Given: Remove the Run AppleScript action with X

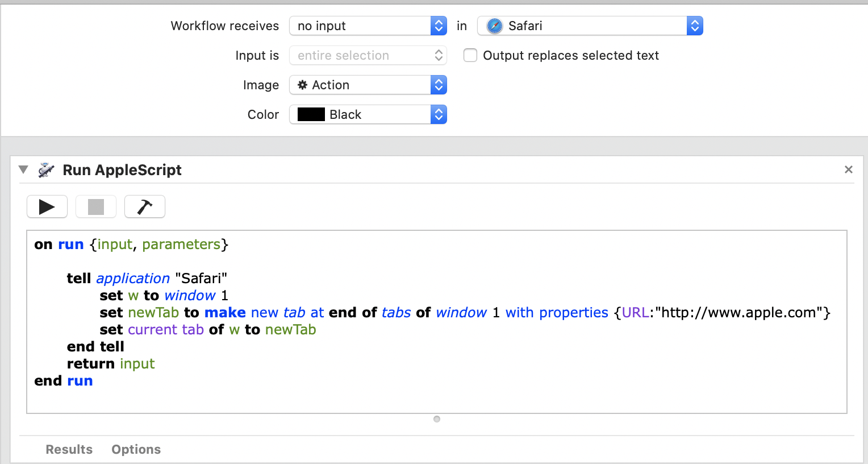Looking at the screenshot, I should pos(849,169).
